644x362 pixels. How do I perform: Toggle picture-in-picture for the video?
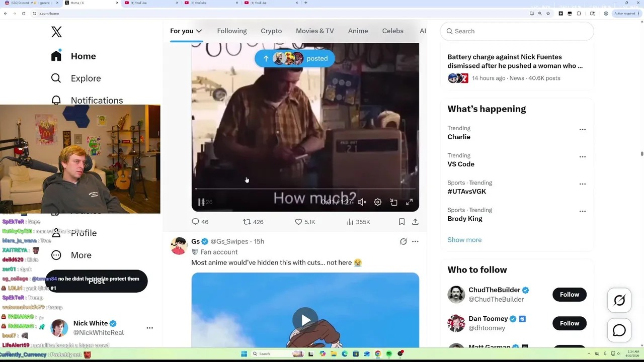(394, 202)
